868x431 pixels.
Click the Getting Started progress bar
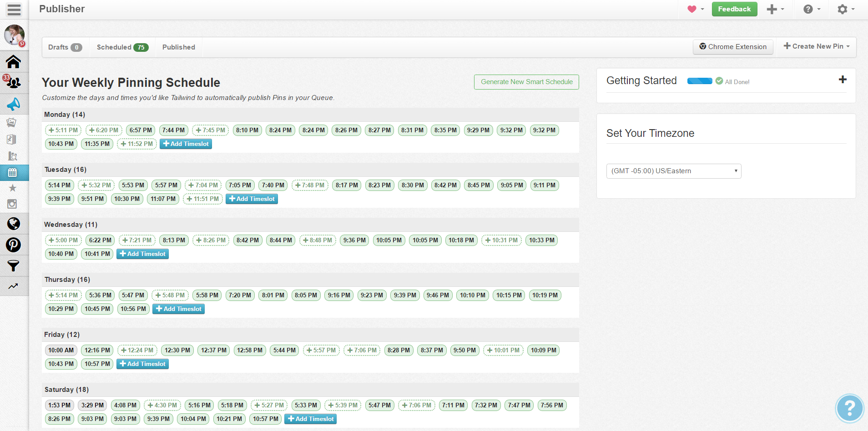pos(700,81)
